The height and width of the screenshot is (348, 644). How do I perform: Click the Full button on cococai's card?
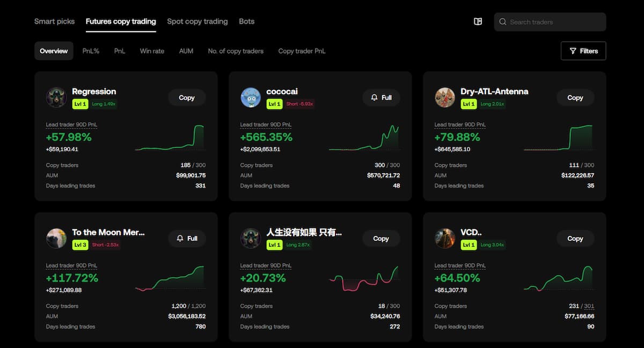coord(382,98)
